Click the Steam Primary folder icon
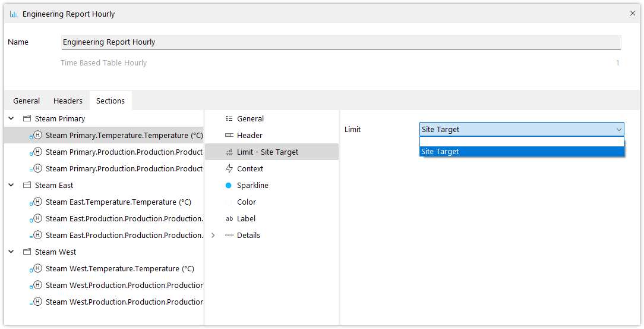This screenshot has height=329, width=644. click(x=27, y=118)
